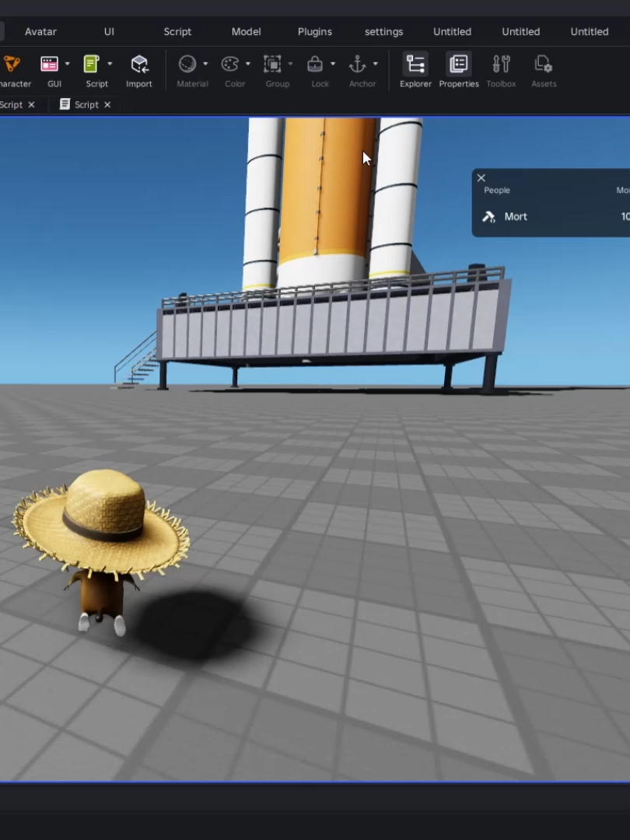Click the Import icon

139,65
